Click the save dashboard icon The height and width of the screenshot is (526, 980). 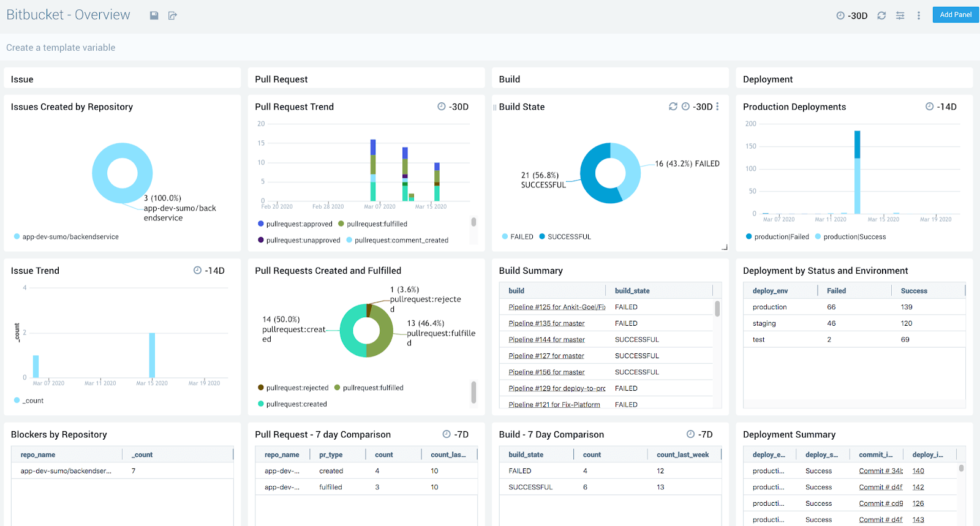click(x=154, y=15)
